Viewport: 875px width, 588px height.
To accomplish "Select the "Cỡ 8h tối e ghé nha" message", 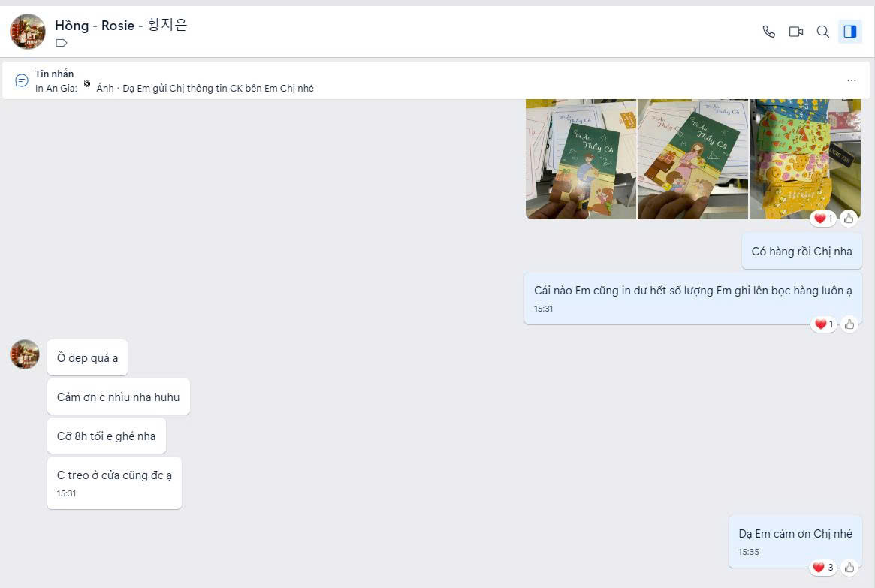I will coord(107,436).
